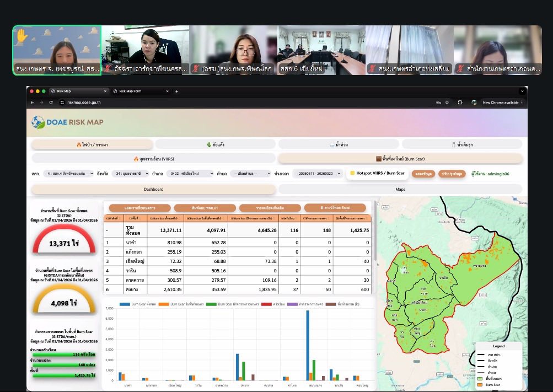Open a new browser tab with plus
Viewport: 553px width, 392px height.
(x=177, y=91)
